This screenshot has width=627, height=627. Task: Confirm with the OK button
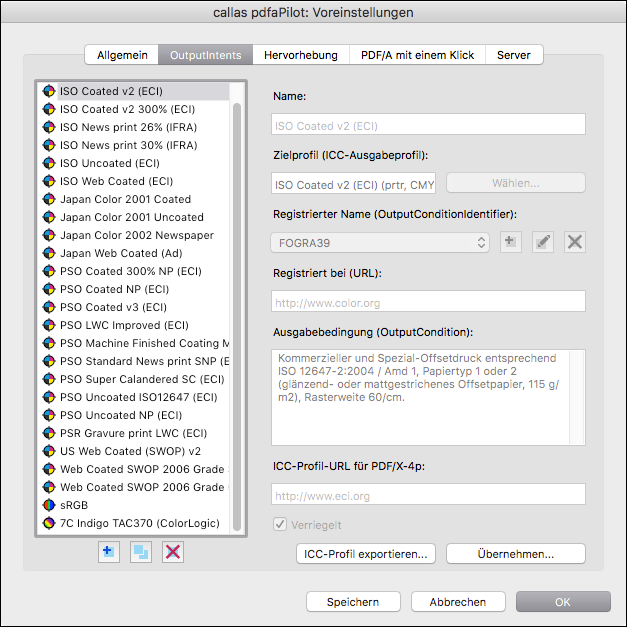pos(563,602)
